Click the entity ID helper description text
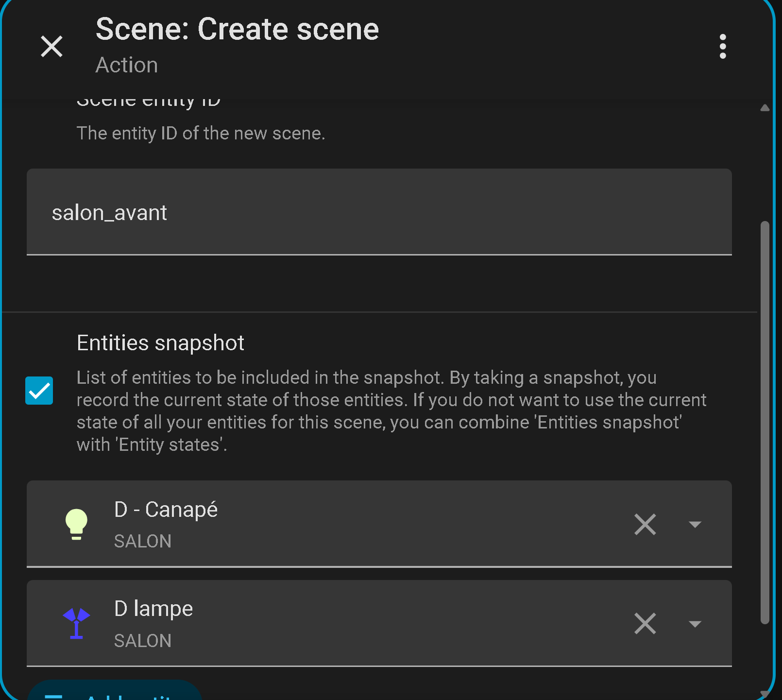 click(201, 133)
